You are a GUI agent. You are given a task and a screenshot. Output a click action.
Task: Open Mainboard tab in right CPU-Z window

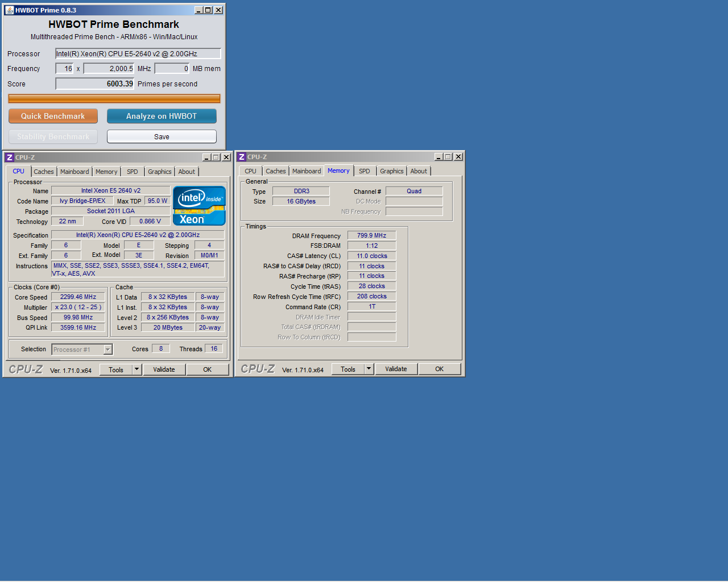pyautogui.click(x=307, y=171)
